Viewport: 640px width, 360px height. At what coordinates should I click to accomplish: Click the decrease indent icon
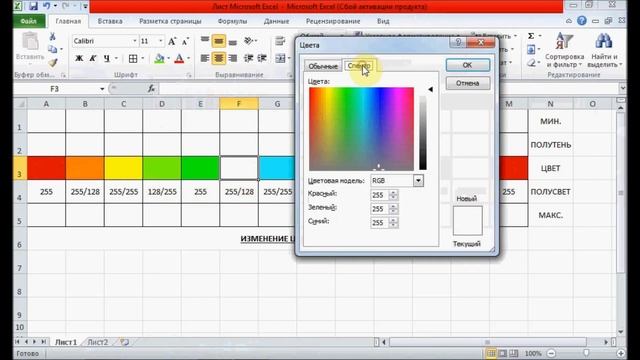tap(248, 58)
